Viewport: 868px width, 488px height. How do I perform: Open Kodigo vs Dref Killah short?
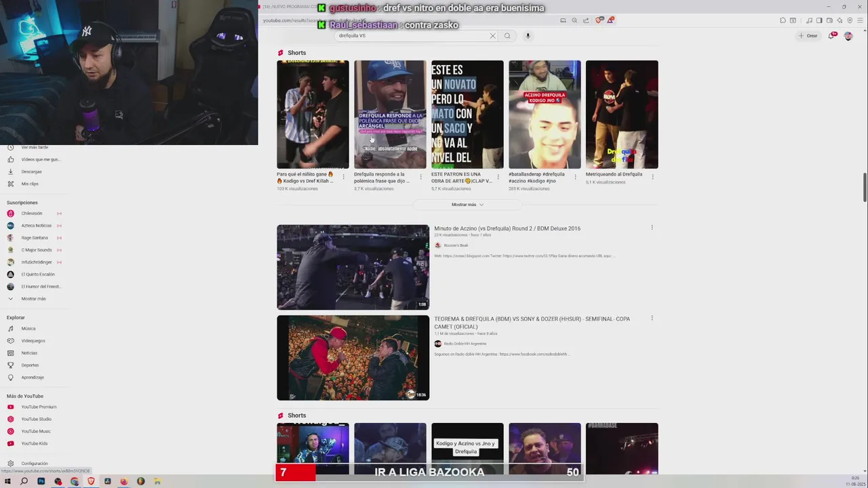point(313,115)
